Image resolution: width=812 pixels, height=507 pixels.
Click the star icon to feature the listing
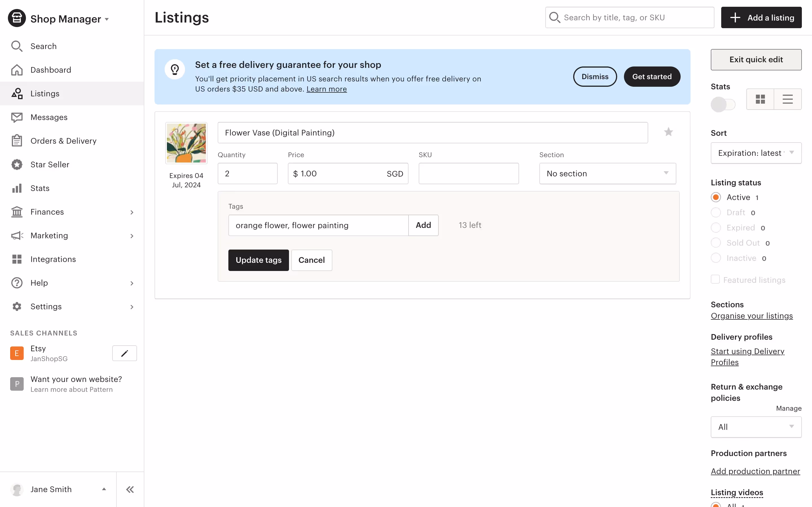point(668,132)
